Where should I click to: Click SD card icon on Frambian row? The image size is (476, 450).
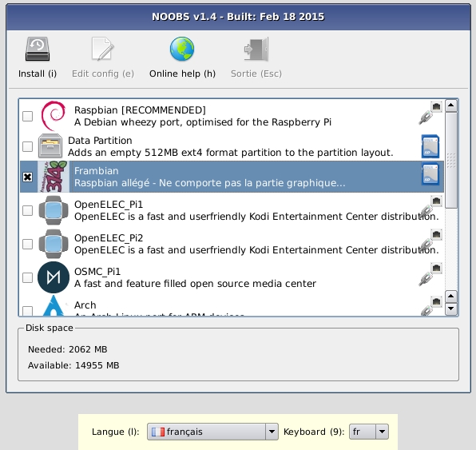coord(430,174)
